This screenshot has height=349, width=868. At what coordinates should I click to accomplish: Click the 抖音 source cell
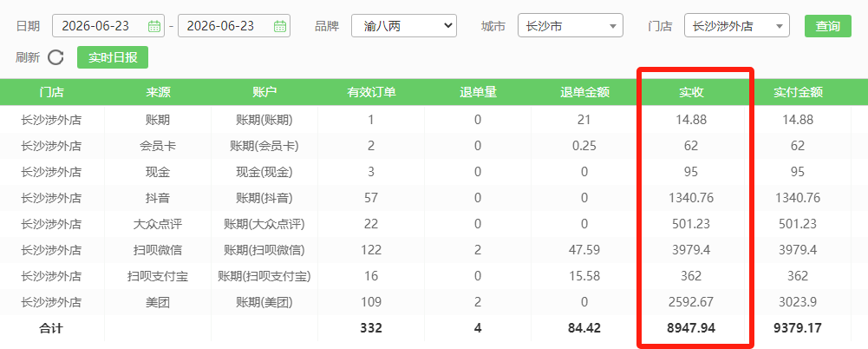click(x=158, y=198)
